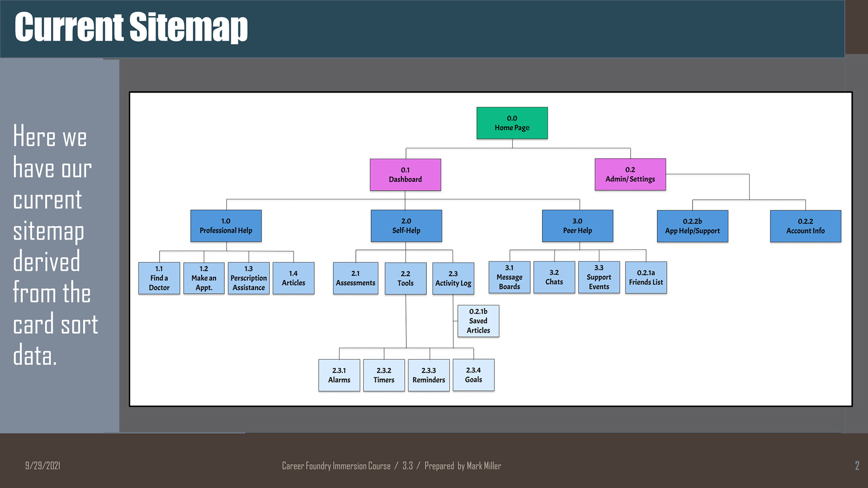Screen dimensions: 868x488
Task: Click the 2.3.4 Goals node
Action: click(473, 375)
